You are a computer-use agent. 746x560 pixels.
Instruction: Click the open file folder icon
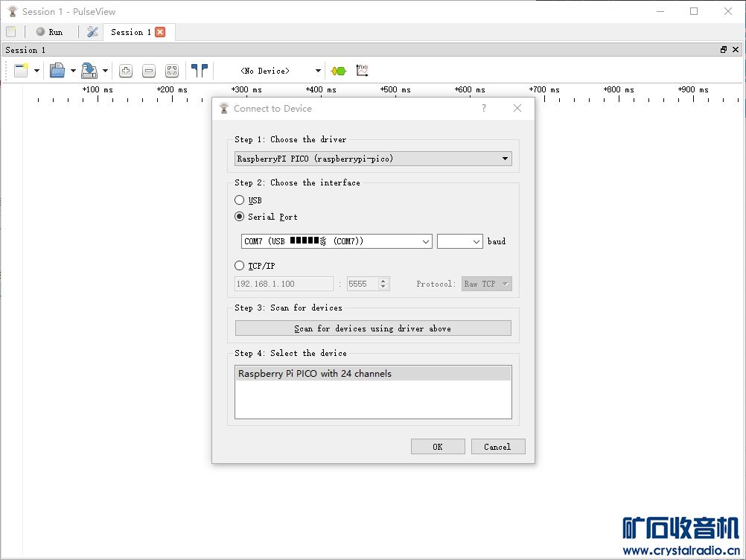[57, 71]
